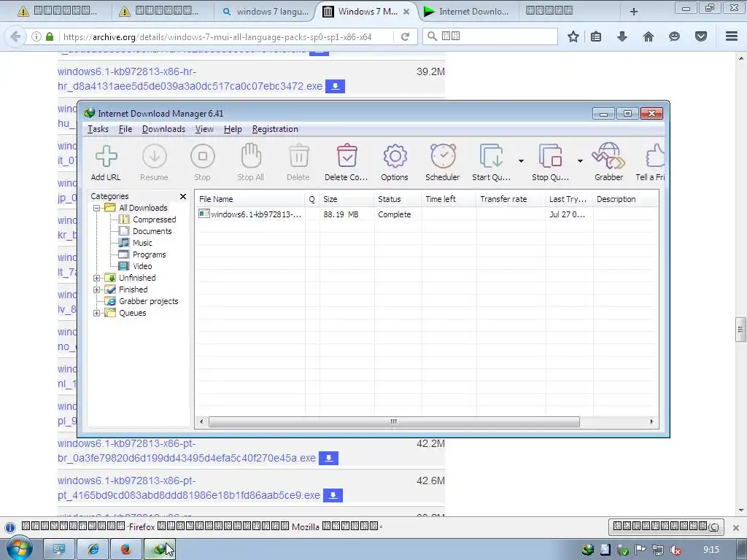Sort by File Name column header
The height and width of the screenshot is (560, 747).
pyautogui.click(x=249, y=199)
